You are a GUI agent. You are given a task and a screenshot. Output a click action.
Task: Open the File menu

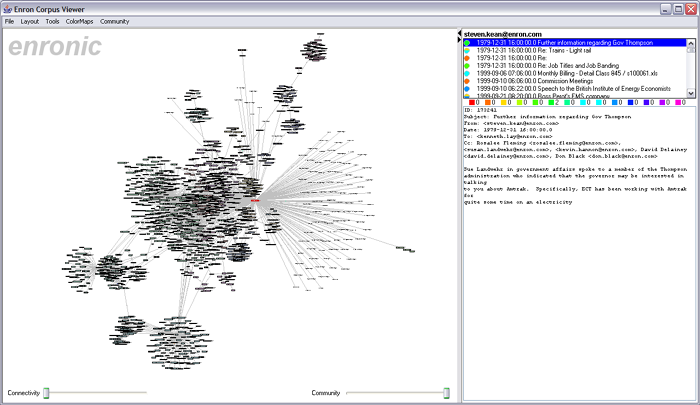click(x=9, y=21)
